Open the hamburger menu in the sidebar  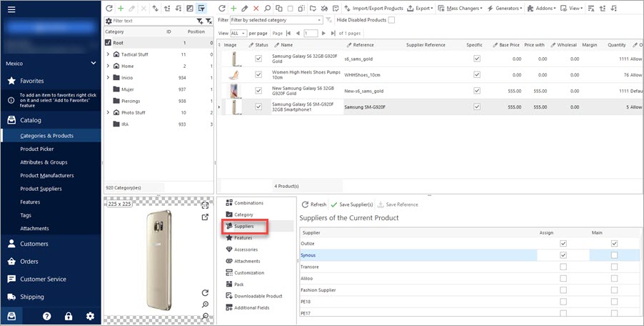(x=11, y=9)
